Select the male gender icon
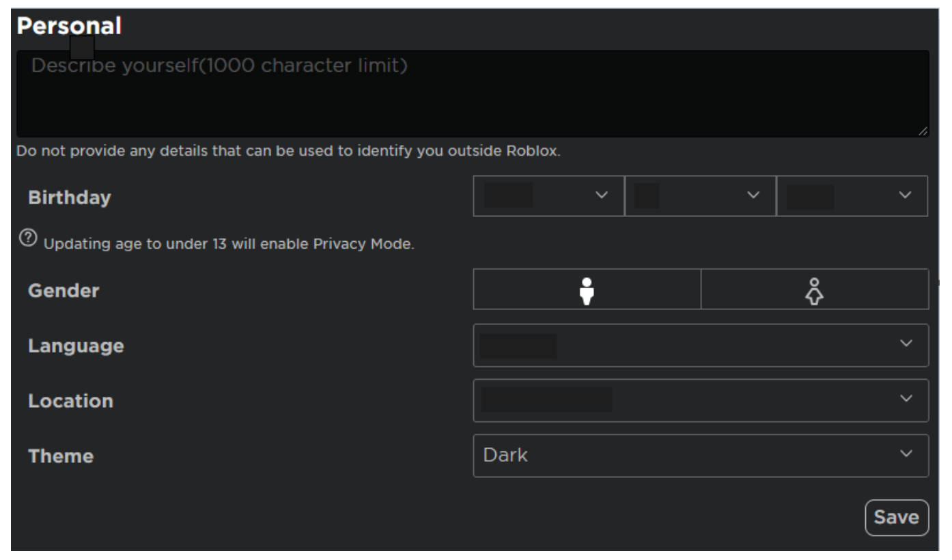952x560 pixels. [587, 290]
